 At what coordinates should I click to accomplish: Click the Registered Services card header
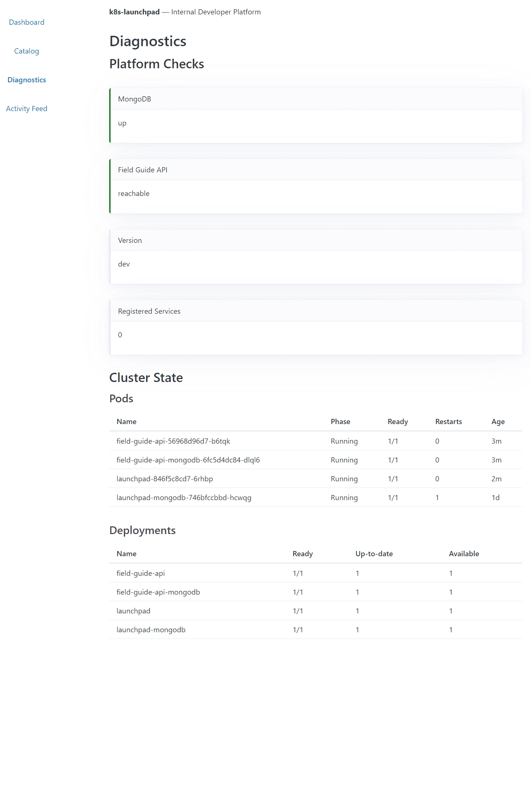(x=316, y=311)
